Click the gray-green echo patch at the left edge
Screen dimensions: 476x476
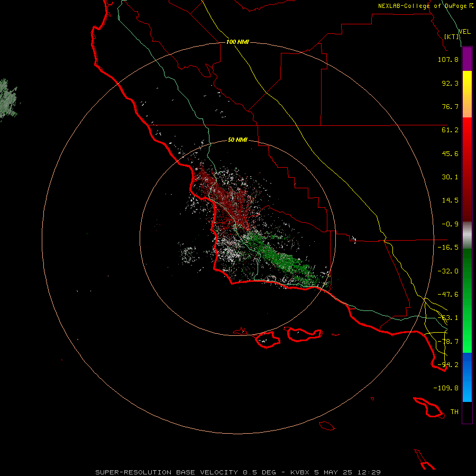(x=8, y=99)
